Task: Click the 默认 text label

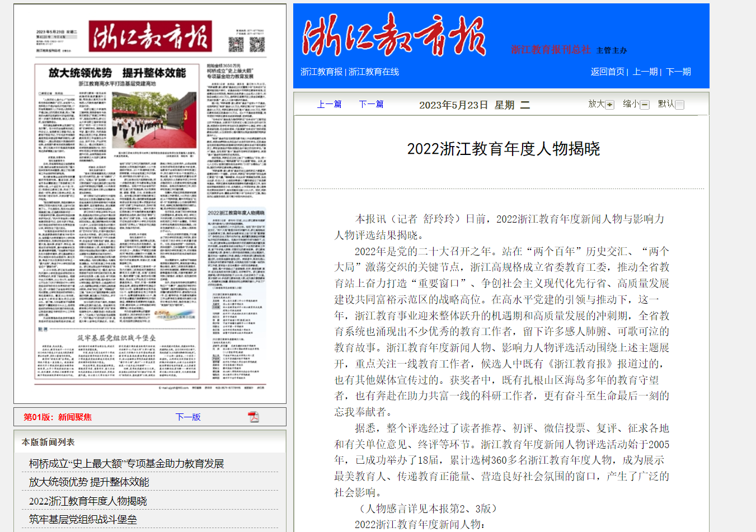Action: coord(666,103)
